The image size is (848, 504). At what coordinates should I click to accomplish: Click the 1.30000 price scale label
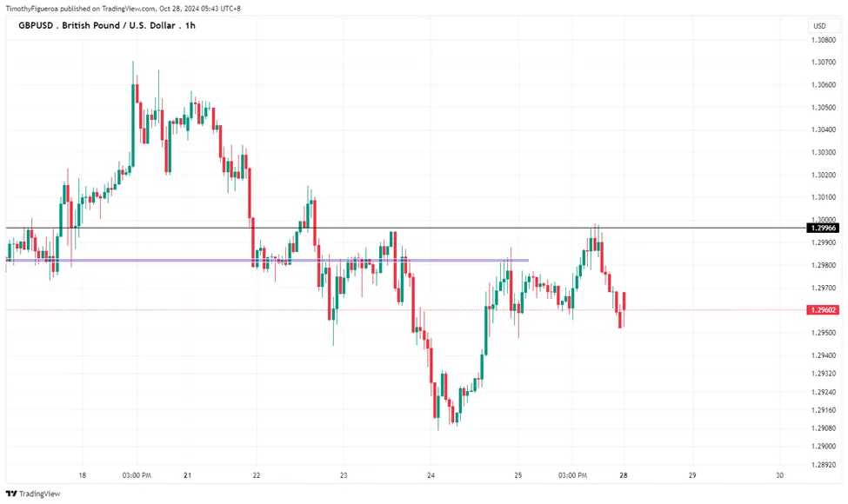point(823,220)
